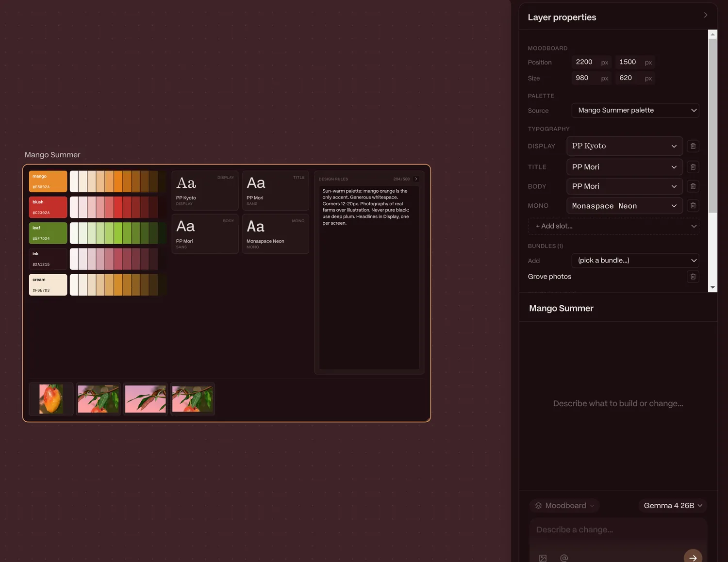This screenshot has width=728, height=562.
Task: Open the Add slot dropdown
Action: (x=613, y=226)
